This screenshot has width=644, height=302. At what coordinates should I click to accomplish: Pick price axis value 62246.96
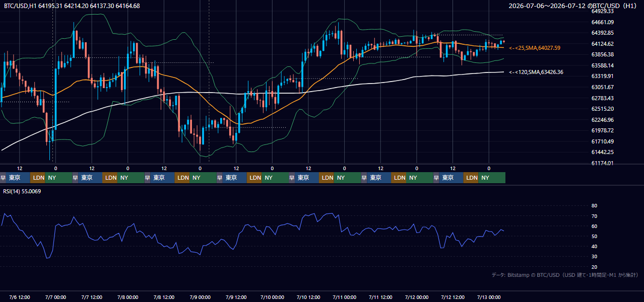tap(603, 120)
